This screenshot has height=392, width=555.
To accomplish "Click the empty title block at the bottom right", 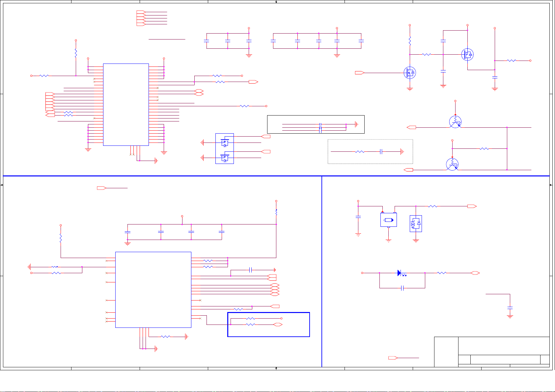I will pyautogui.click(x=492, y=352).
